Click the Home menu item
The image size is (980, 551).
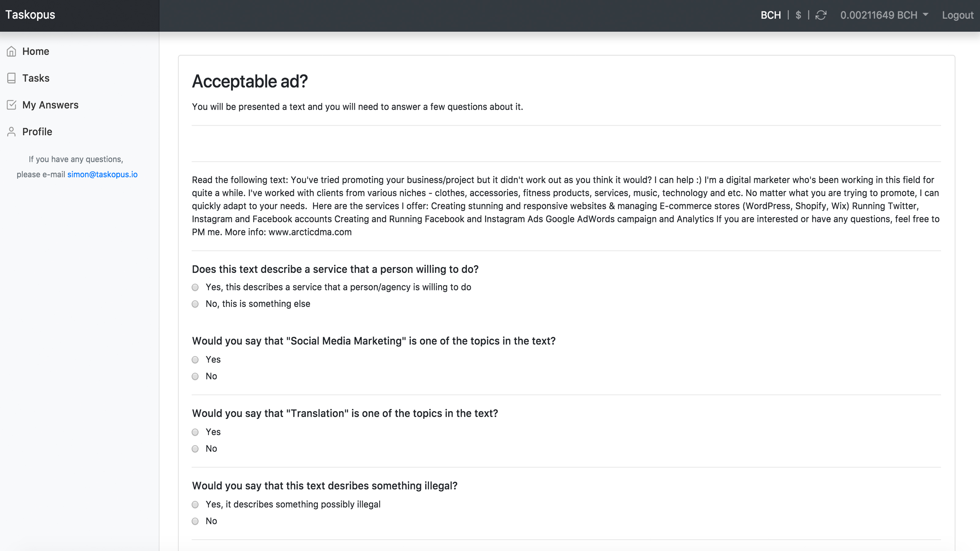pyautogui.click(x=36, y=51)
